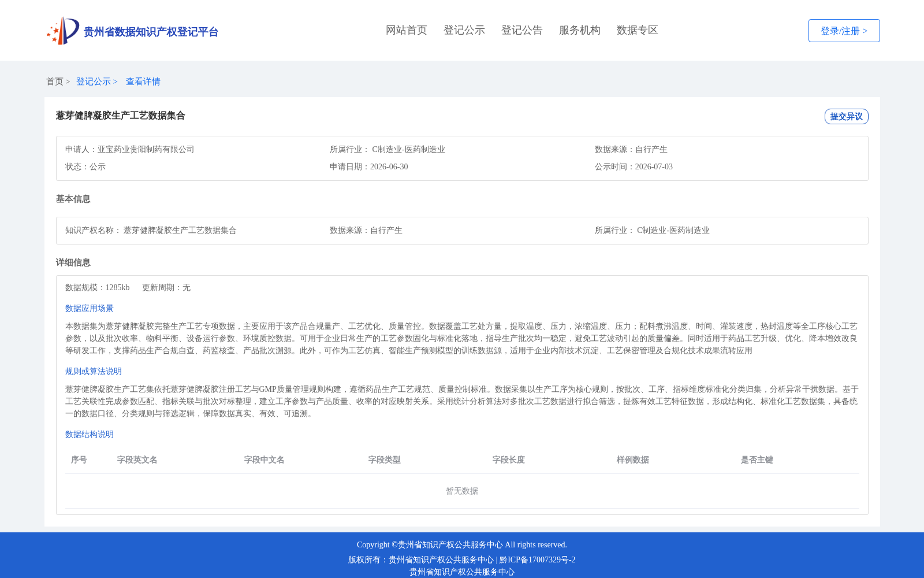Viewport: 924px width, 578px height.
Task: Click 更新周期：无 text
Action: click(166, 287)
